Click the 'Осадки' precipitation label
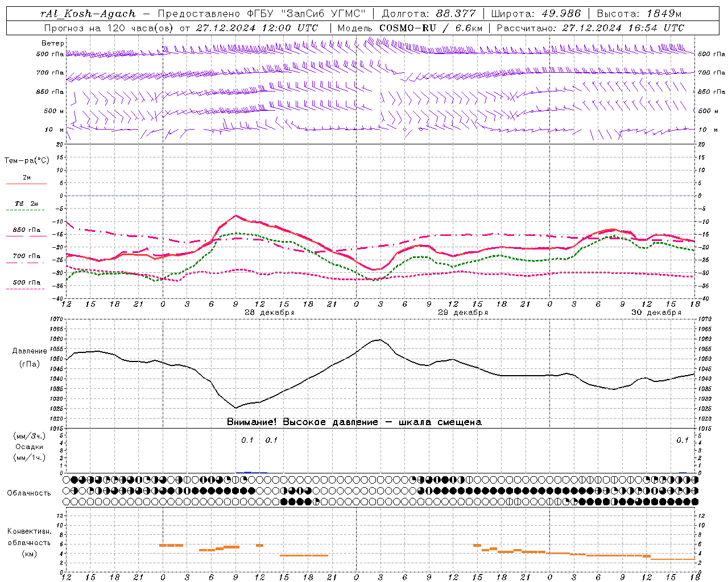 [x=29, y=447]
